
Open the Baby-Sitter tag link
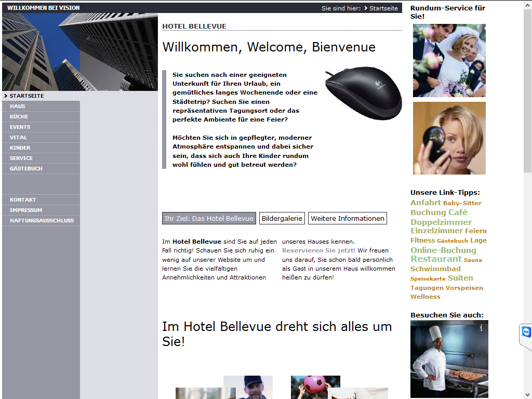click(x=462, y=203)
